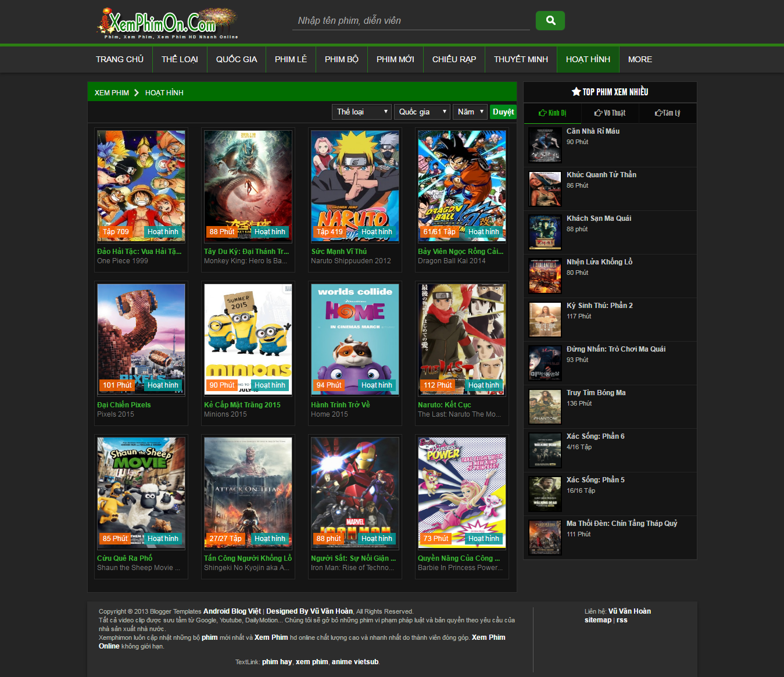Select Phim Bộ in the navigation bar
The height and width of the screenshot is (677, 784).
click(x=342, y=59)
